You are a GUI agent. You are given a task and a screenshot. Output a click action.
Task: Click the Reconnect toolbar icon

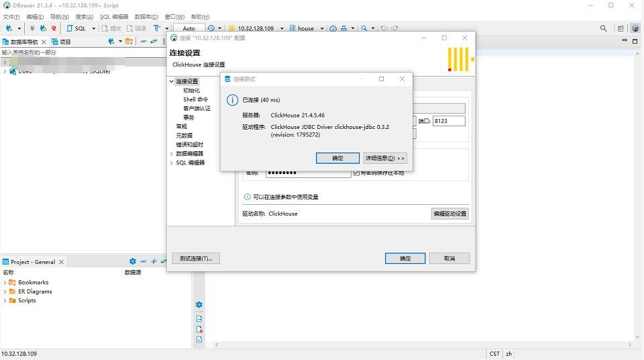(43, 28)
